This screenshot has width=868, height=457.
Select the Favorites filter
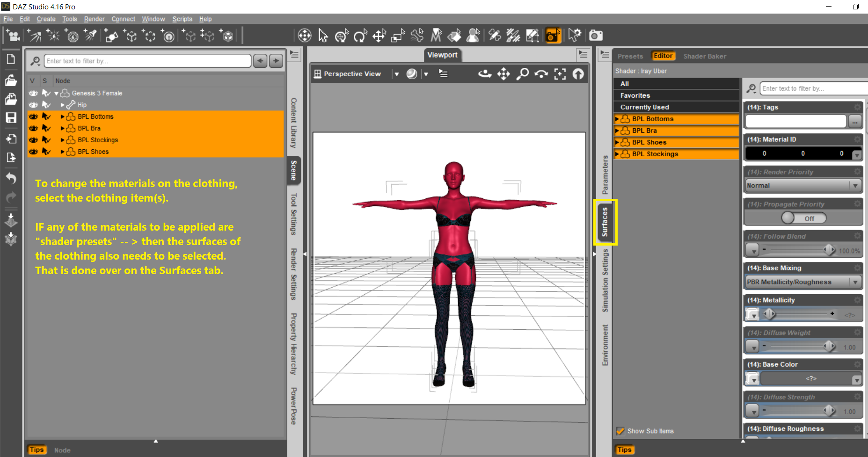coord(676,95)
